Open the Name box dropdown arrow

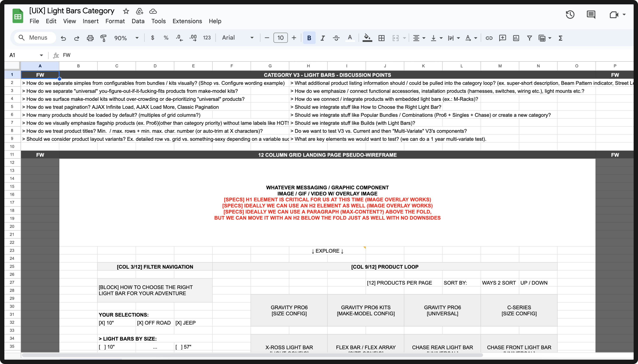(x=41, y=55)
